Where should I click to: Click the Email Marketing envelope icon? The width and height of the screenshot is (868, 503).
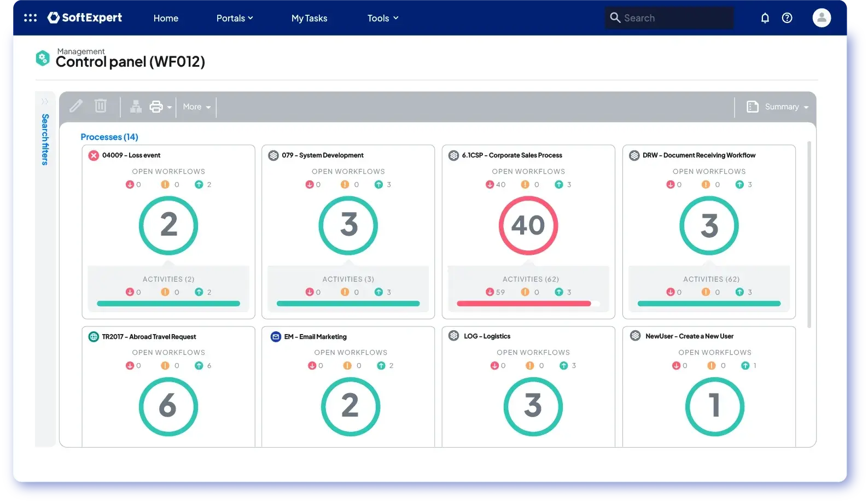click(276, 337)
